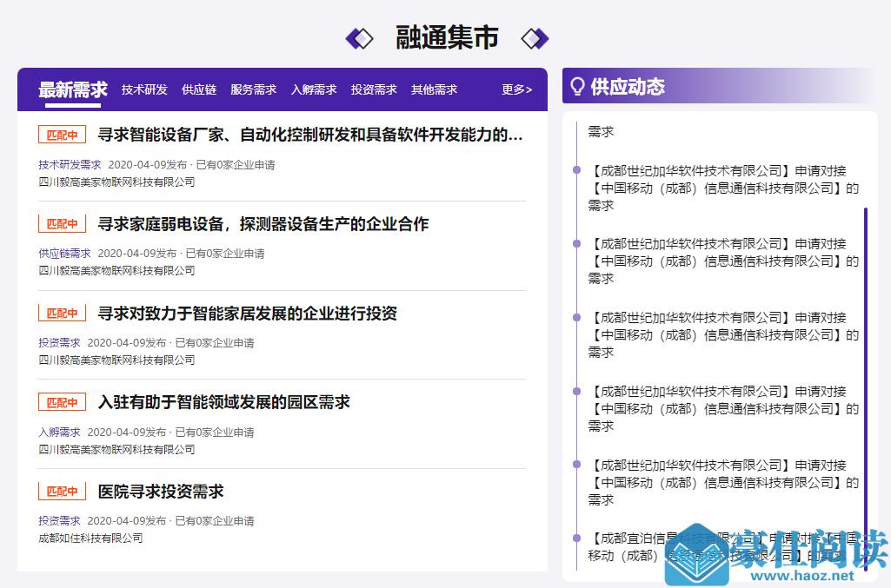Select the 投资需求 tab
The image size is (891, 588).
tap(374, 89)
